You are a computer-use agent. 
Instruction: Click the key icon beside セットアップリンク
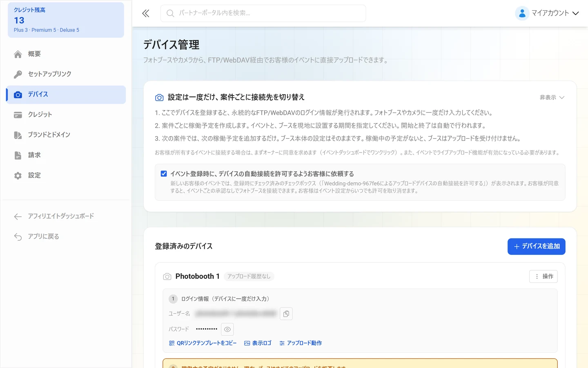point(18,74)
